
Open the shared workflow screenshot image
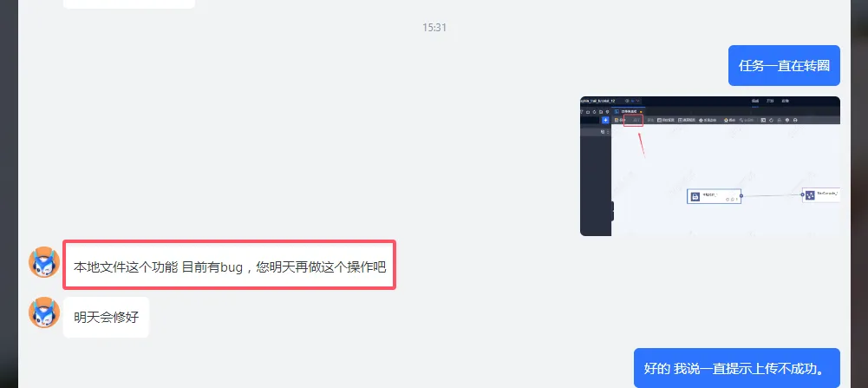709,167
